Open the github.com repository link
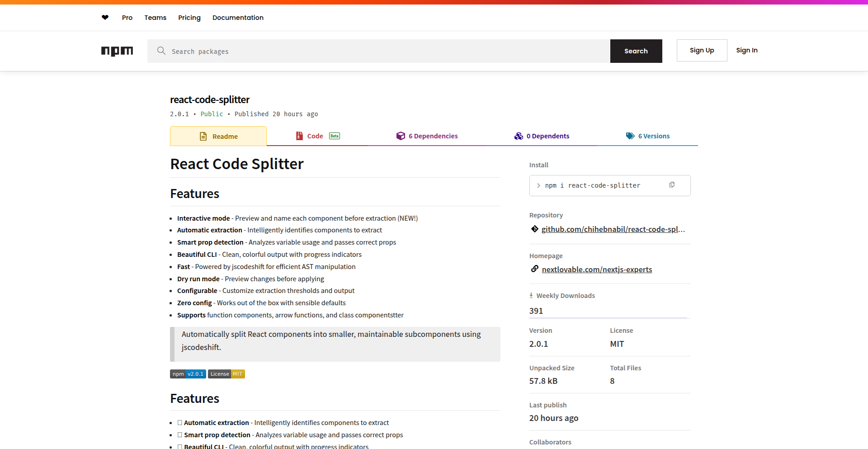This screenshot has width=868, height=449. tap(613, 229)
